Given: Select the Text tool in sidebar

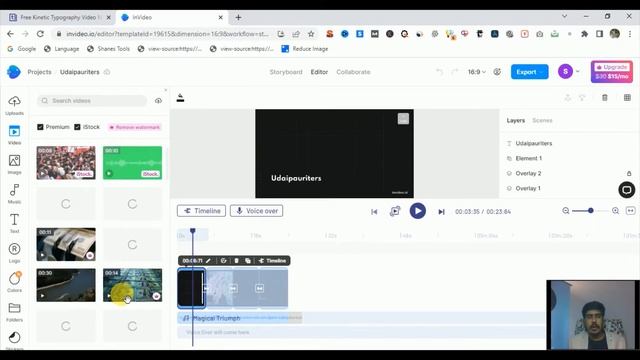Looking at the screenshot, I should click(14, 223).
